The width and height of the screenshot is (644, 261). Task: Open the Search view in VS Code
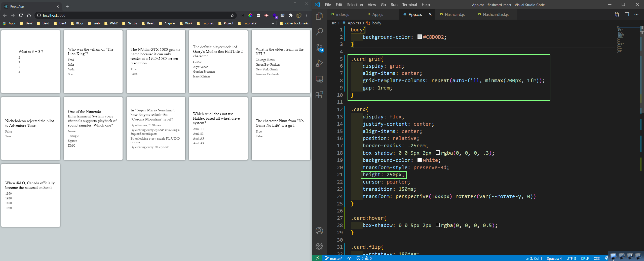point(319,32)
